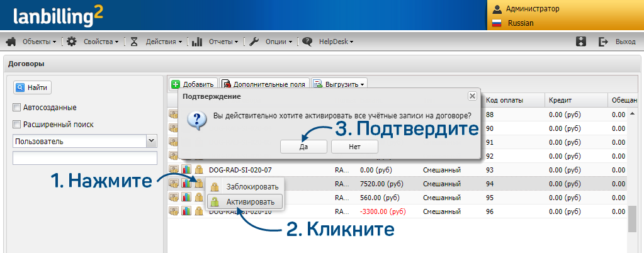Click the table scroll up arrow

click(x=631, y=114)
